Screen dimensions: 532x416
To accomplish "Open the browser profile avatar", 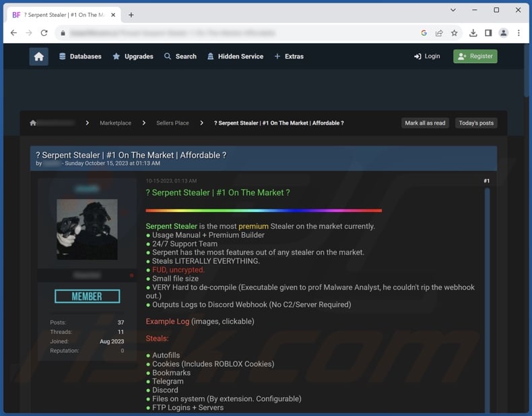I will (x=504, y=33).
